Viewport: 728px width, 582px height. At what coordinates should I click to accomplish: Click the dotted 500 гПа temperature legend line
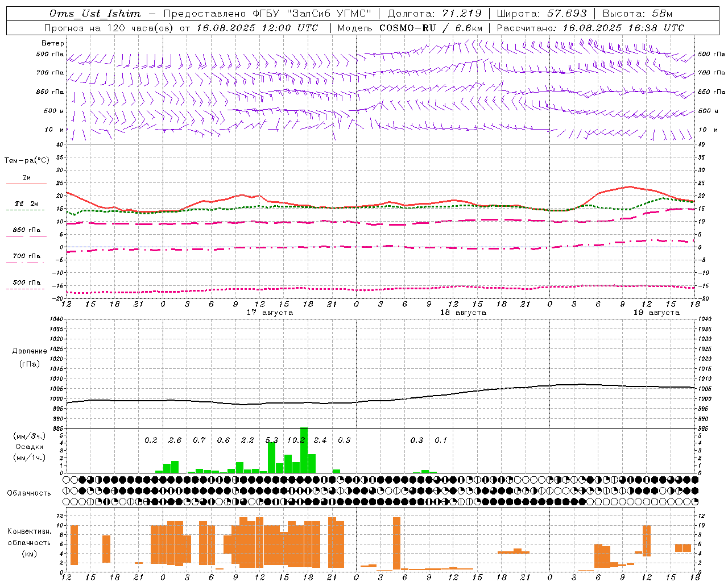(26, 289)
